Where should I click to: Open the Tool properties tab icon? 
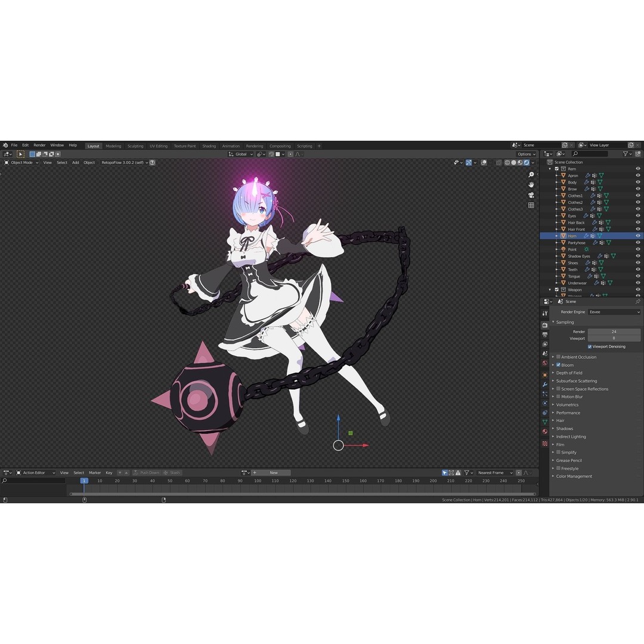coord(545,314)
